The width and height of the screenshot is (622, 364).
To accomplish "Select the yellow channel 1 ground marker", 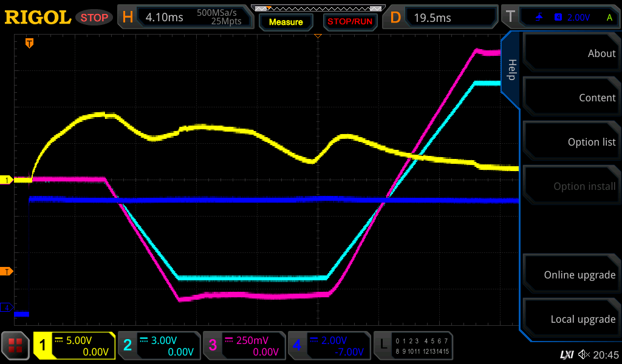I will [7, 180].
